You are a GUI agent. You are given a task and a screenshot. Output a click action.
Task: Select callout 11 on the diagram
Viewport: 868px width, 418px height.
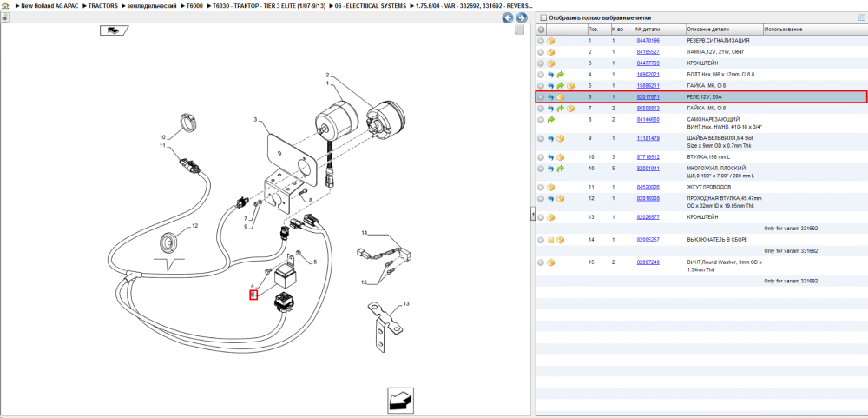coord(163,146)
